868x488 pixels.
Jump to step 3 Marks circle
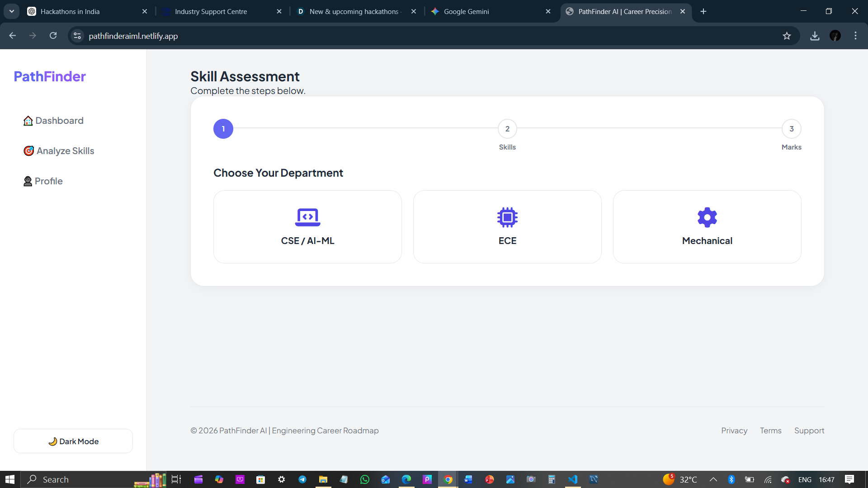point(791,129)
